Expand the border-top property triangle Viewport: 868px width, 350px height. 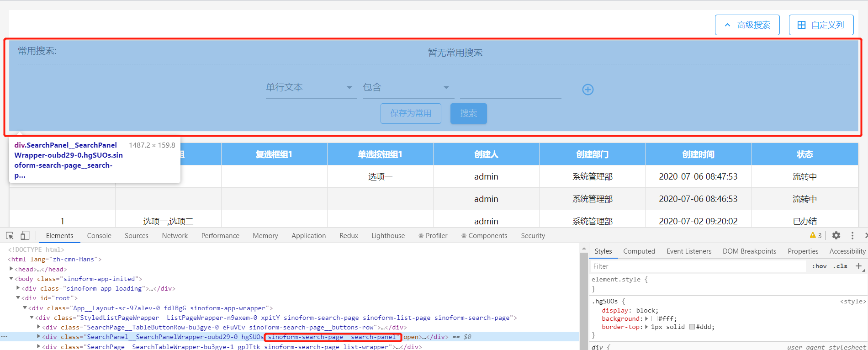(646, 327)
